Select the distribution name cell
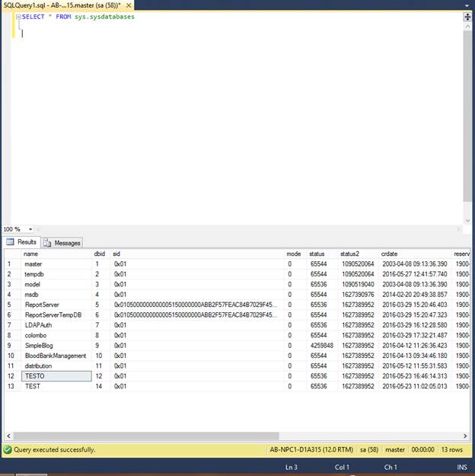The image size is (475, 476). tap(57, 366)
